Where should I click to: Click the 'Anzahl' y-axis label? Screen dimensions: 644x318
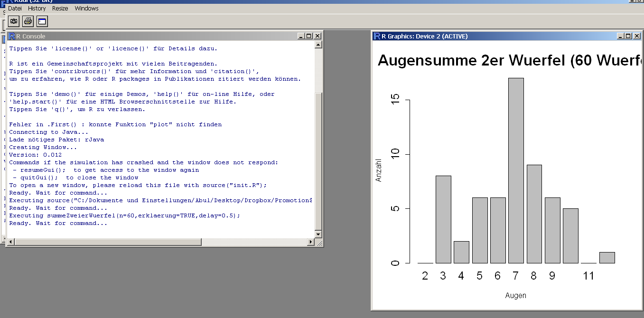point(379,170)
